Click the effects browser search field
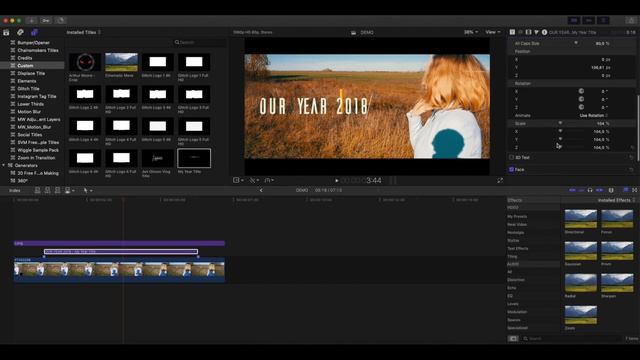Screen dimensions: 640x360 (571, 338)
